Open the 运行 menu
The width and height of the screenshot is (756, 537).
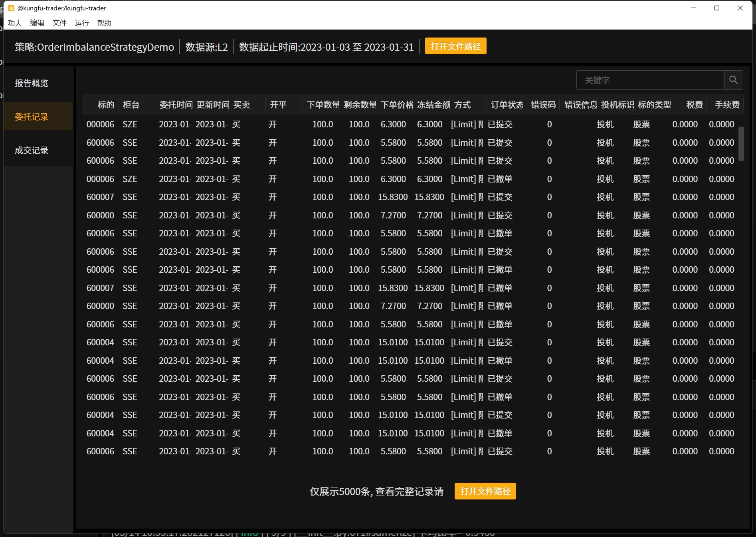[82, 23]
